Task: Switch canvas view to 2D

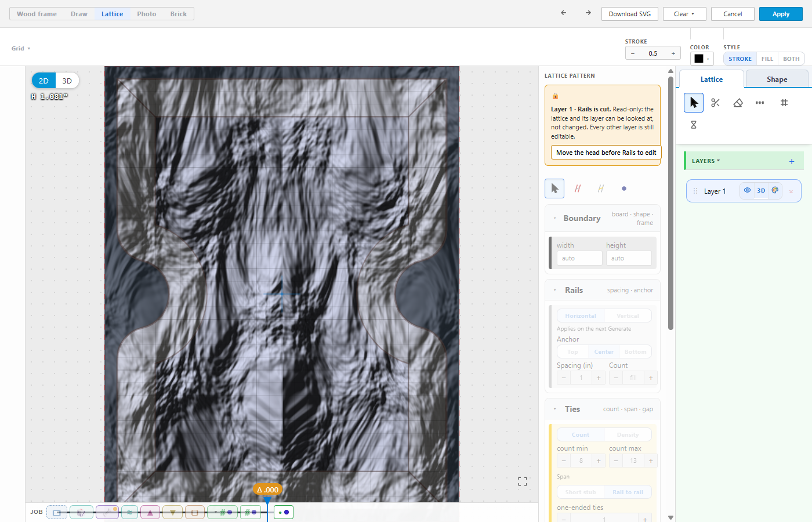Action: (43, 81)
